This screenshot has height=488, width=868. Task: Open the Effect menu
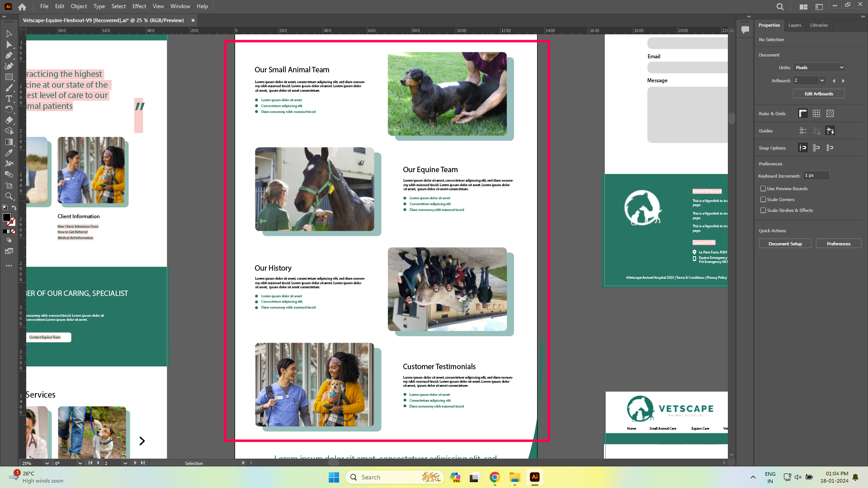click(x=139, y=6)
